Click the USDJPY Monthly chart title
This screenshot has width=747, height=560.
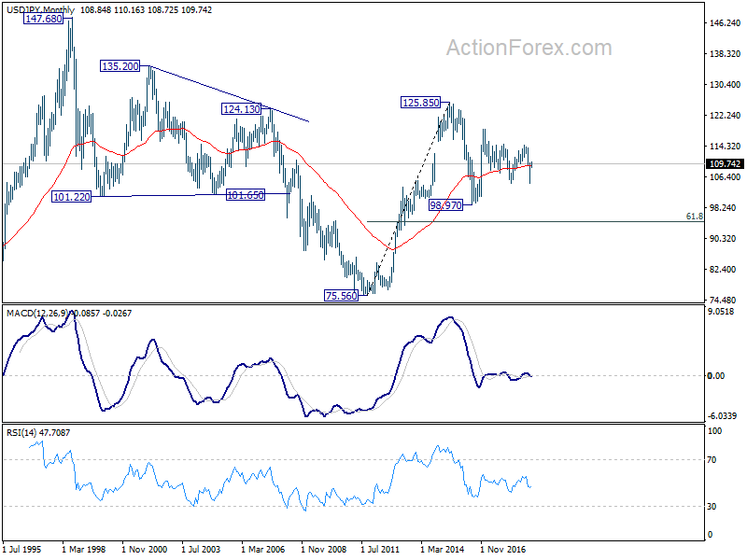[40, 10]
